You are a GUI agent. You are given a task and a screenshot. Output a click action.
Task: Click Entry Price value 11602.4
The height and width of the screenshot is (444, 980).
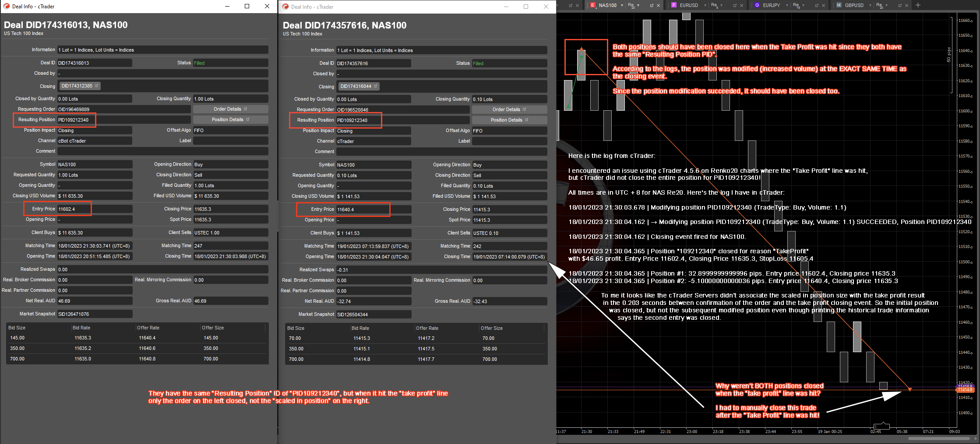95,209
